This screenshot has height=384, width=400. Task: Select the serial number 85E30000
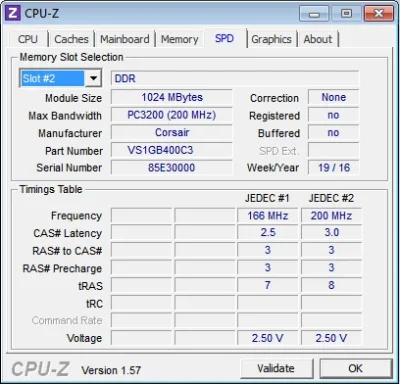[172, 167]
